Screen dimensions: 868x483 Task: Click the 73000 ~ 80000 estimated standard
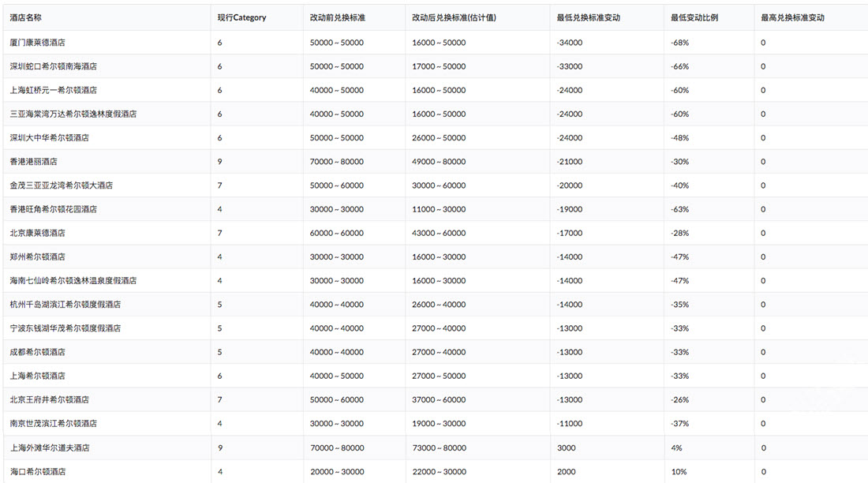(439, 447)
